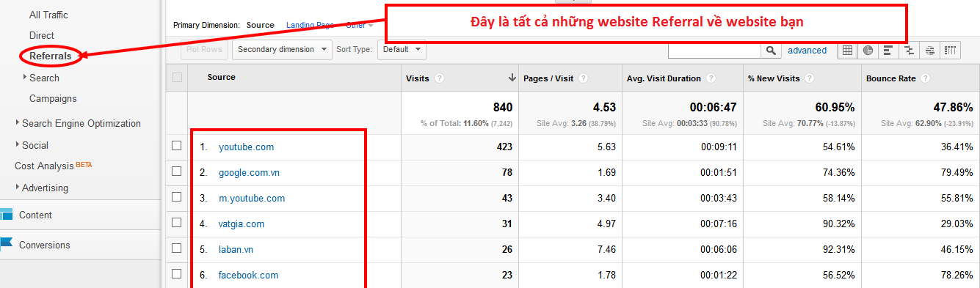Screen dimensions: 980x288
Task: Open help icon for Pages / Visit
Action: [x=583, y=78]
